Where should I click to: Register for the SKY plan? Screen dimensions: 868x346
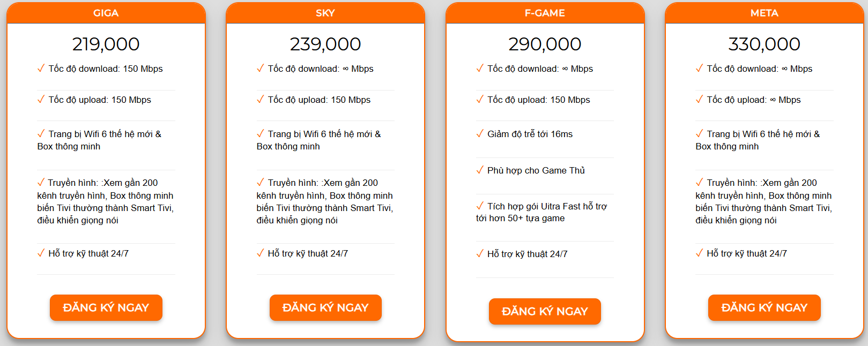pos(325,307)
